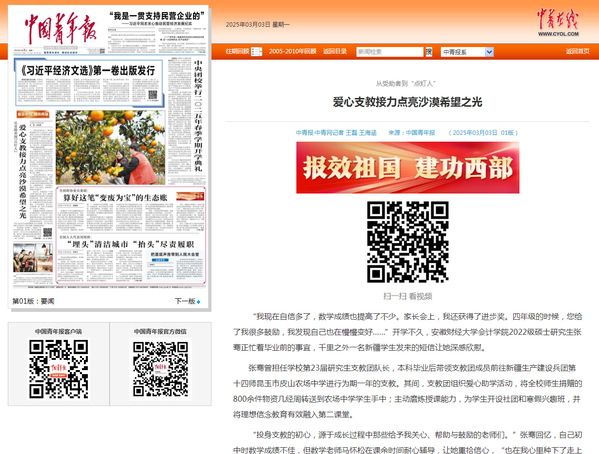Expand the 中青报系 dropdown arrow
The width and height of the screenshot is (599, 454).
pos(489,52)
